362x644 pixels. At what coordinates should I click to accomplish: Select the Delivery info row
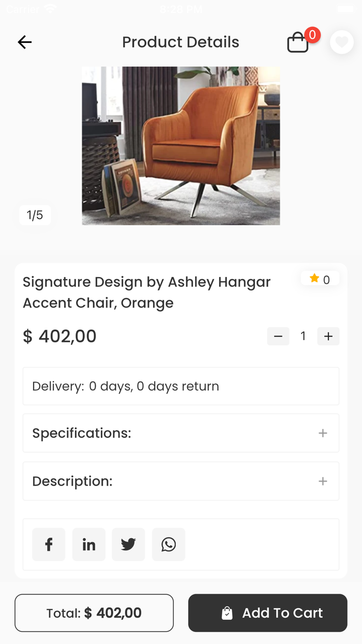[x=181, y=386]
